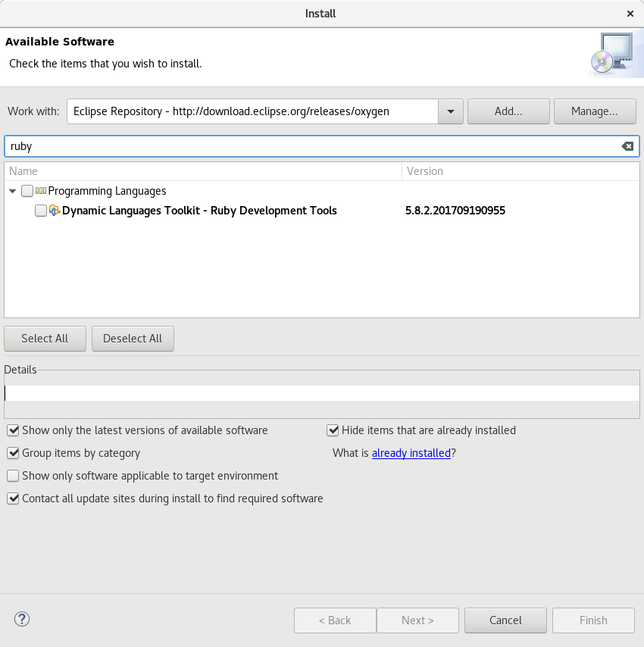
Task: Click the Programming Languages category icon
Action: pyautogui.click(x=41, y=191)
